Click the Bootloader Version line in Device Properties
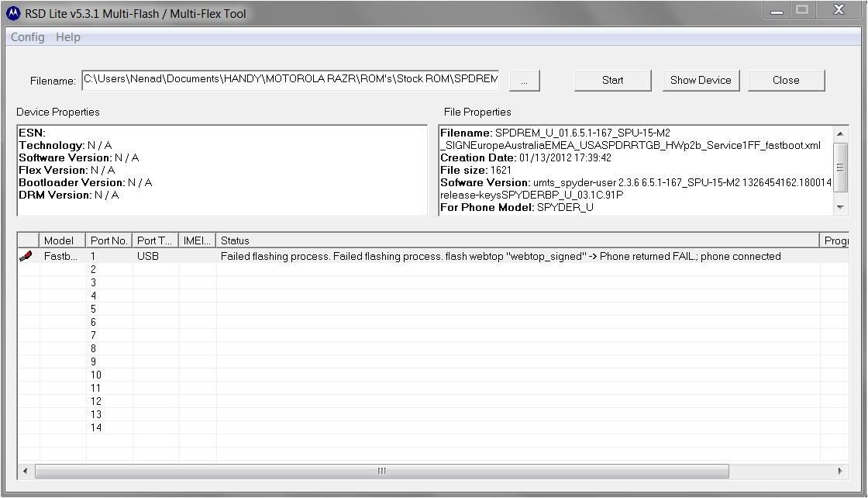The width and height of the screenshot is (868, 498). (x=85, y=183)
